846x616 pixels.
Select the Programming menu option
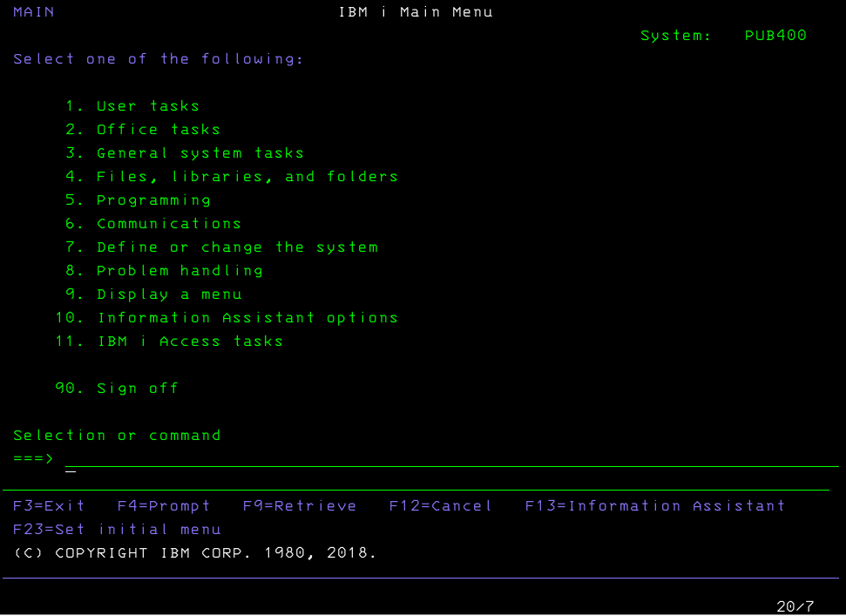(x=138, y=200)
